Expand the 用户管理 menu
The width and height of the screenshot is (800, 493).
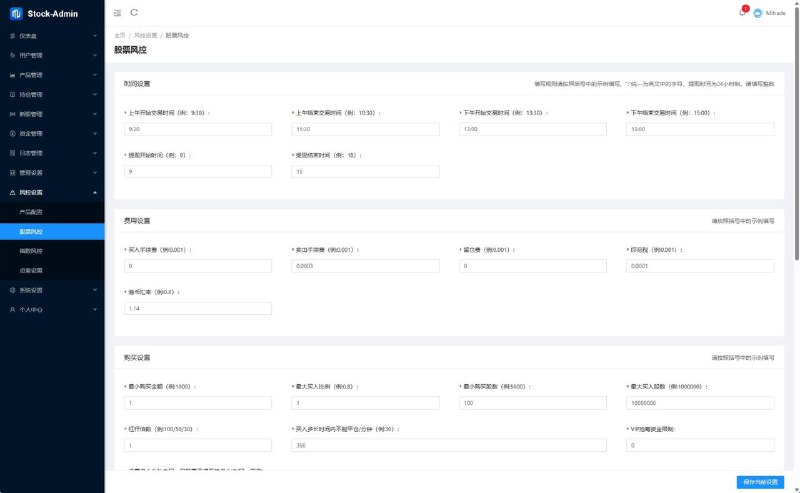[94, 55]
